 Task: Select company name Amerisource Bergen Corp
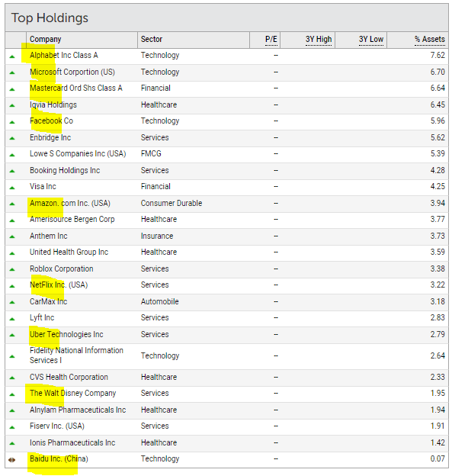tap(72, 219)
